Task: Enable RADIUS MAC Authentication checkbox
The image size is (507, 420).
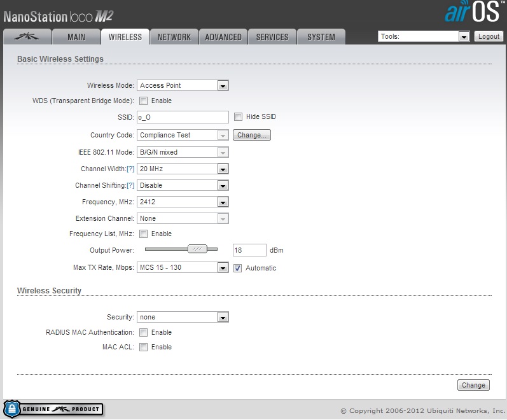Action: (x=143, y=332)
